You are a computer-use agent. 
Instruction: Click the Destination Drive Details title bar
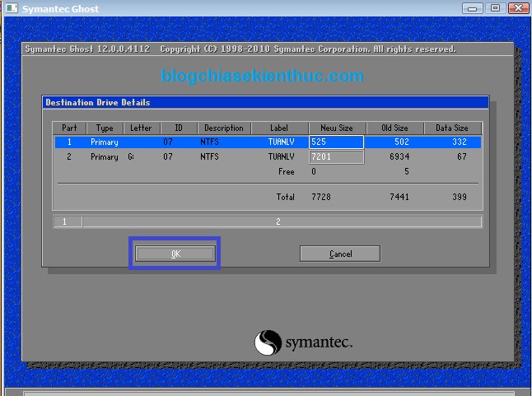pyautogui.click(x=265, y=102)
